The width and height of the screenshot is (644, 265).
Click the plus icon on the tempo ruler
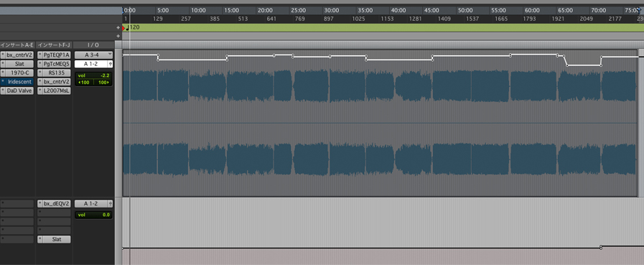click(118, 28)
